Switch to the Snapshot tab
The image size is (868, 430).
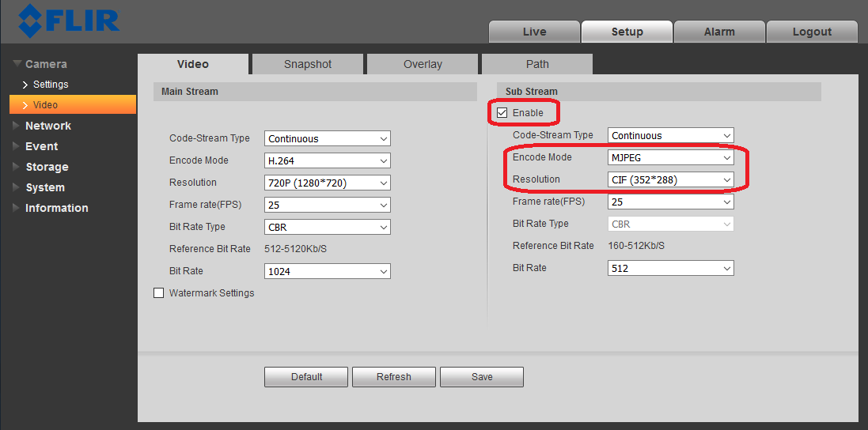(x=308, y=64)
